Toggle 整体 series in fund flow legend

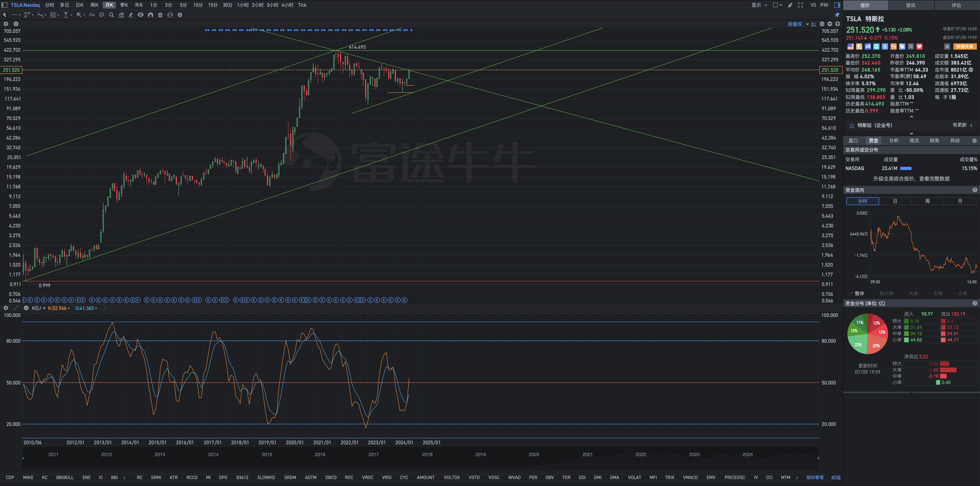point(857,293)
